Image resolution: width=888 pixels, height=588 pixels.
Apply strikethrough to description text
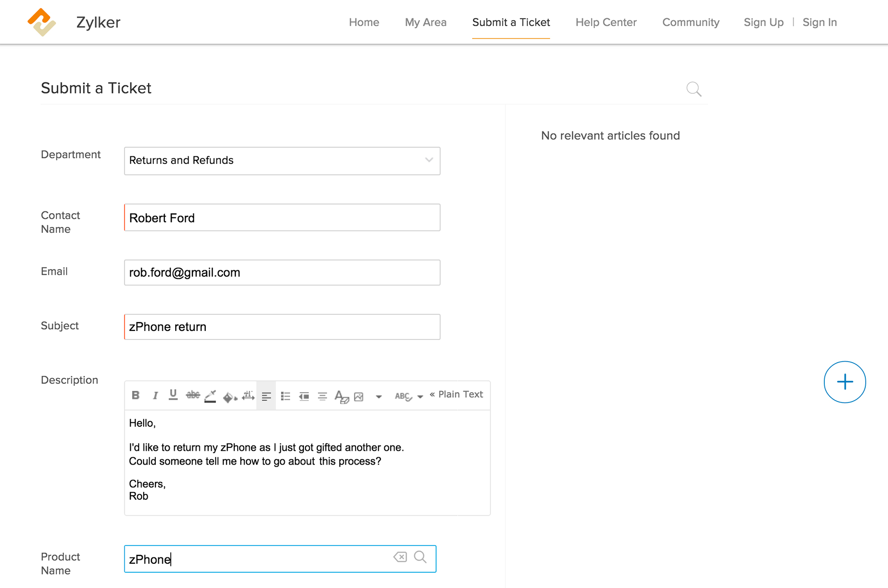pos(192,395)
